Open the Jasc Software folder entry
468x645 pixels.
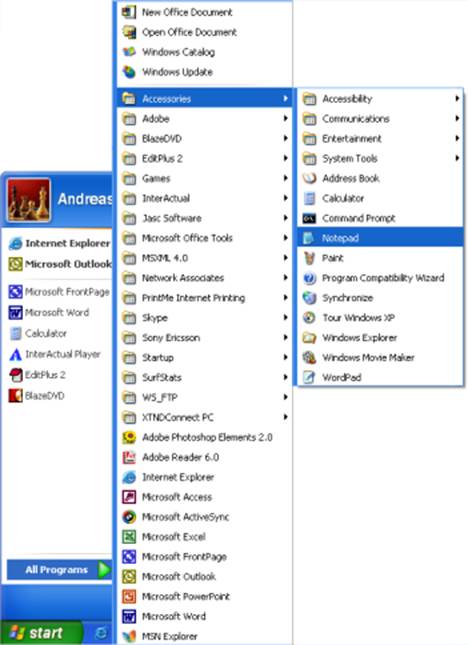204,218
